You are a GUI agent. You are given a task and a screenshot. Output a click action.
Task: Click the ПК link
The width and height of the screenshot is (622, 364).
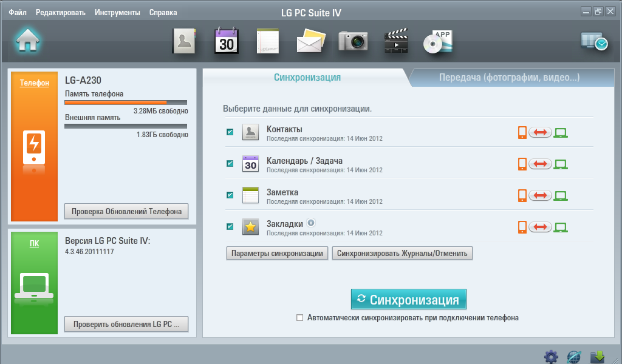(35, 243)
